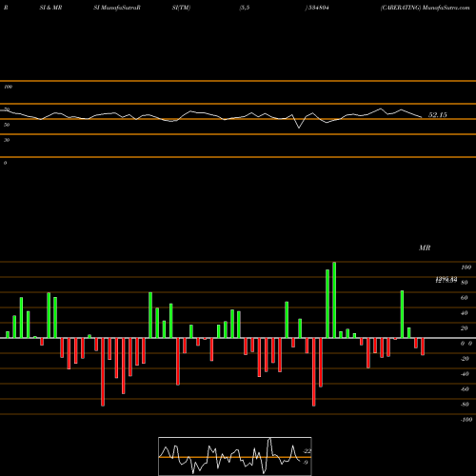Click the RSI axis label 30
This screenshot has height=476, width=476.
click(x=7, y=140)
